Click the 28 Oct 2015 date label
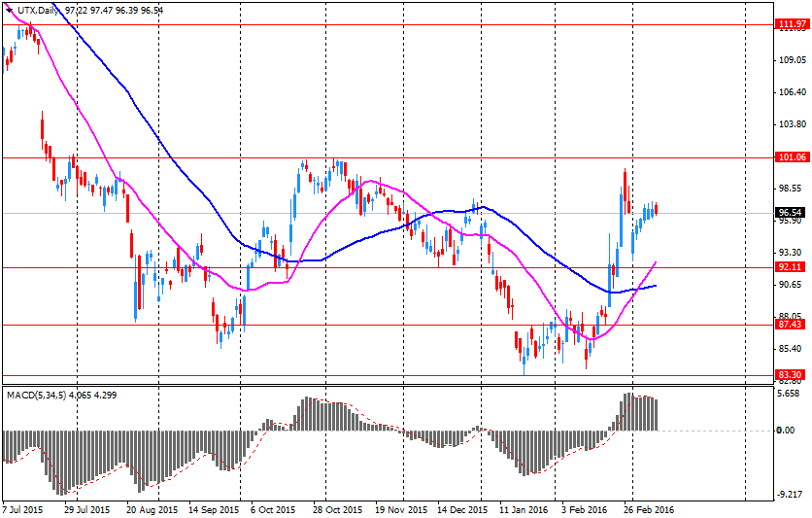 click(338, 510)
